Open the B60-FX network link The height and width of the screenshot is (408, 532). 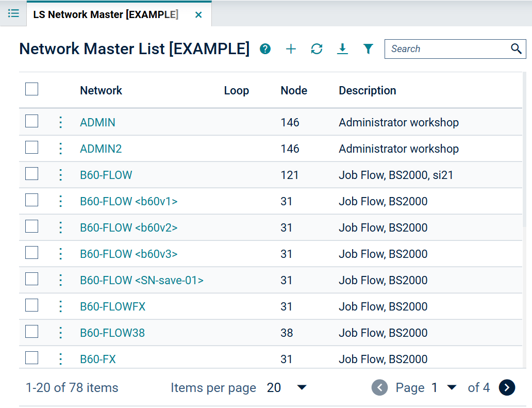98,359
